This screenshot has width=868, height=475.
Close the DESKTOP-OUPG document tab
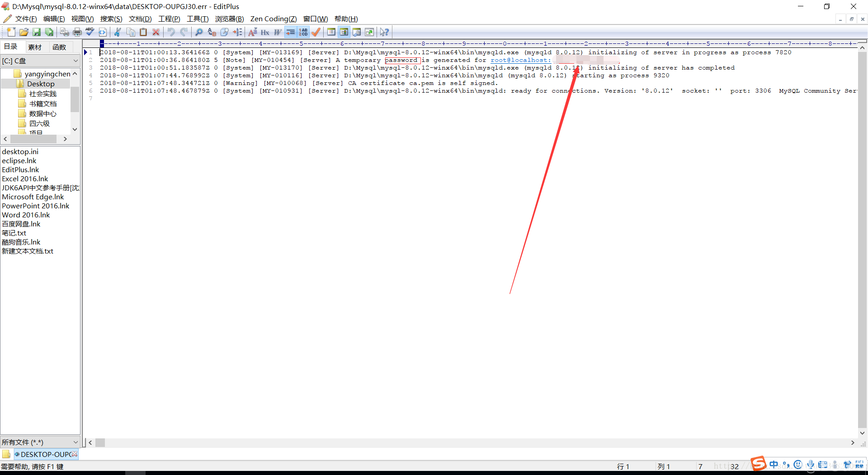[x=75, y=454]
